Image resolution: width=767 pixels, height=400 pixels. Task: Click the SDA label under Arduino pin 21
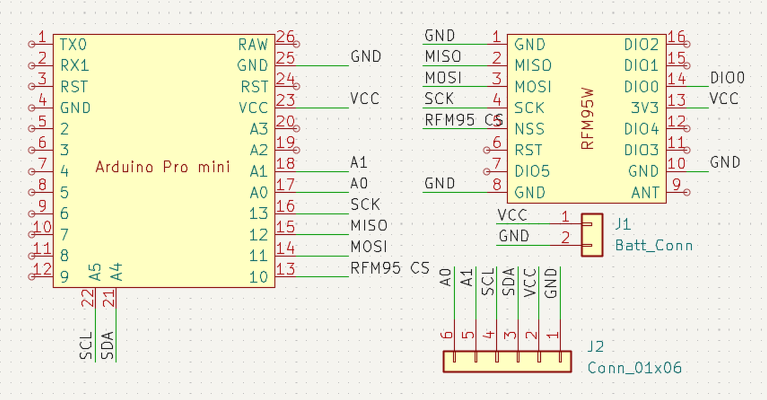tap(107, 346)
